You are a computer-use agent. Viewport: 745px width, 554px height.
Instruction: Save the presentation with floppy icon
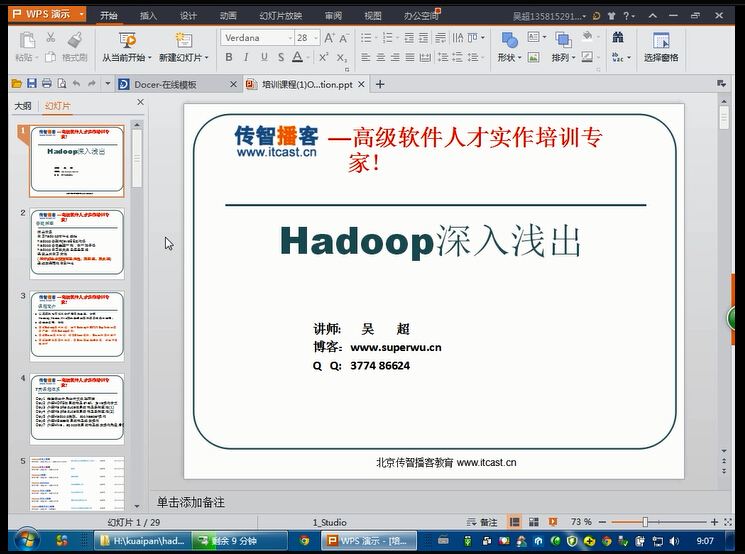(x=31, y=84)
